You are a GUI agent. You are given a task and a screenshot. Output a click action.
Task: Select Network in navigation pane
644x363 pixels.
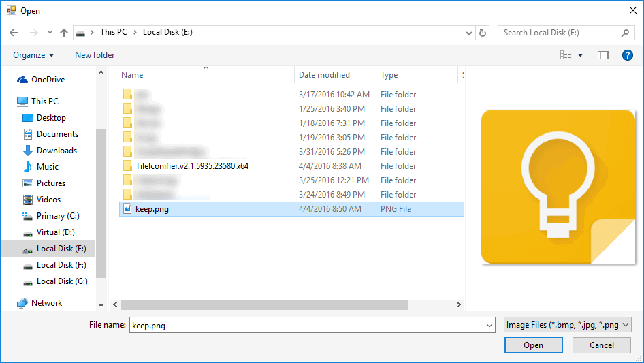coord(46,303)
